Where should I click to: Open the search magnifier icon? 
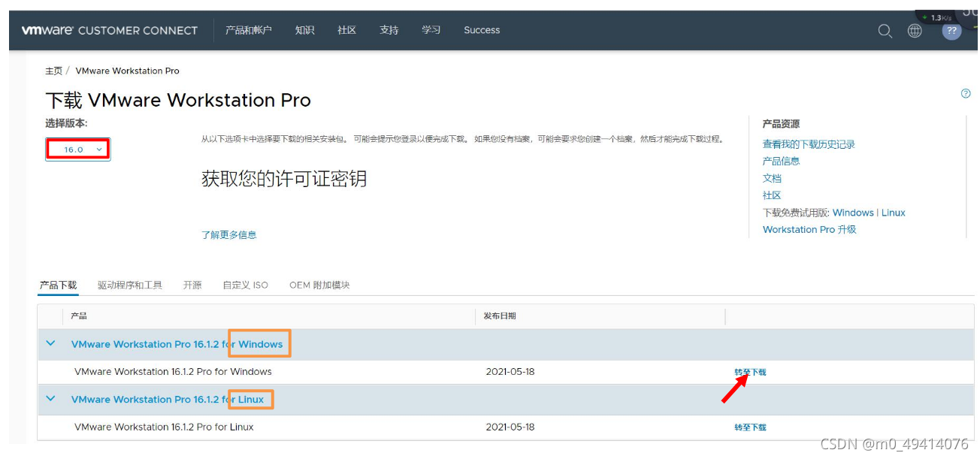pos(885,31)
